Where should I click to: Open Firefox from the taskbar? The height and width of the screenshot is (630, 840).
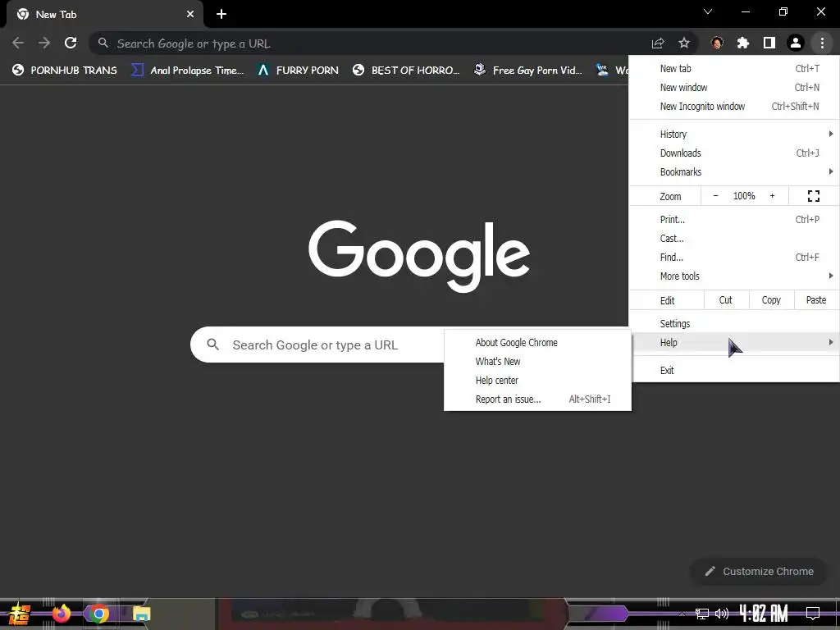click(61, 613)
